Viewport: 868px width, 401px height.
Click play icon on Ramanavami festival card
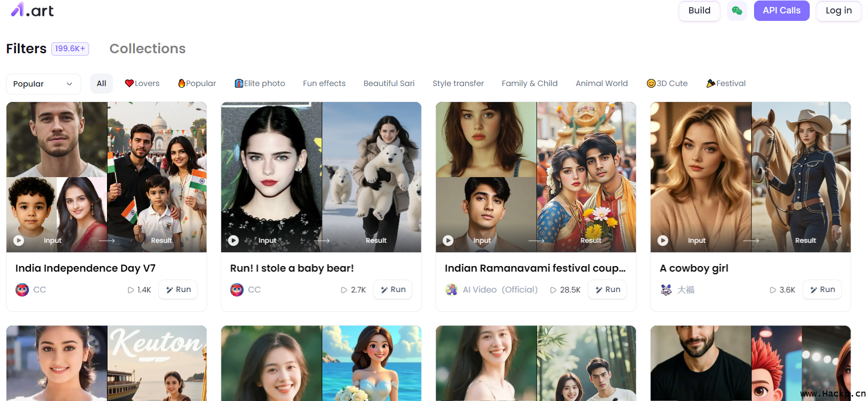(x=448, y=240)
